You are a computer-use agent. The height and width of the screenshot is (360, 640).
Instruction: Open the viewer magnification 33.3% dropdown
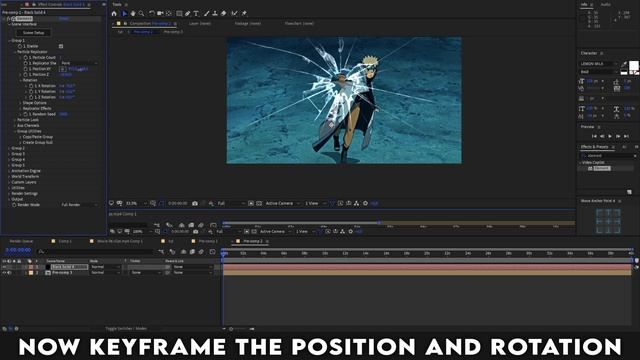click(x=136, y=203)
